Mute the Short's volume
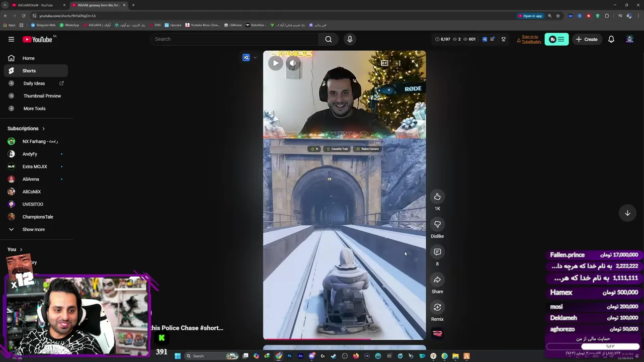Screen dimensions: 644x362 tap(293, 63)
